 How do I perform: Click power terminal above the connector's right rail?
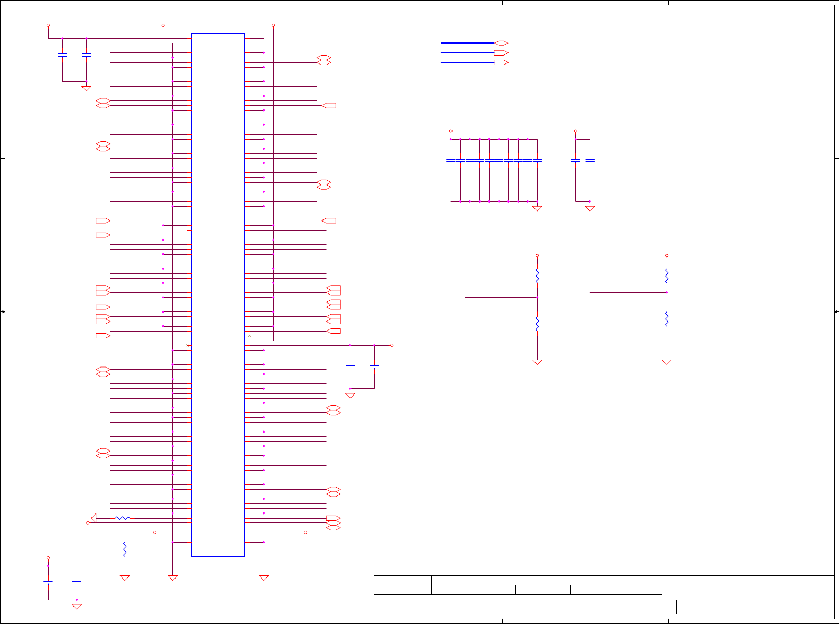[273, 25]
